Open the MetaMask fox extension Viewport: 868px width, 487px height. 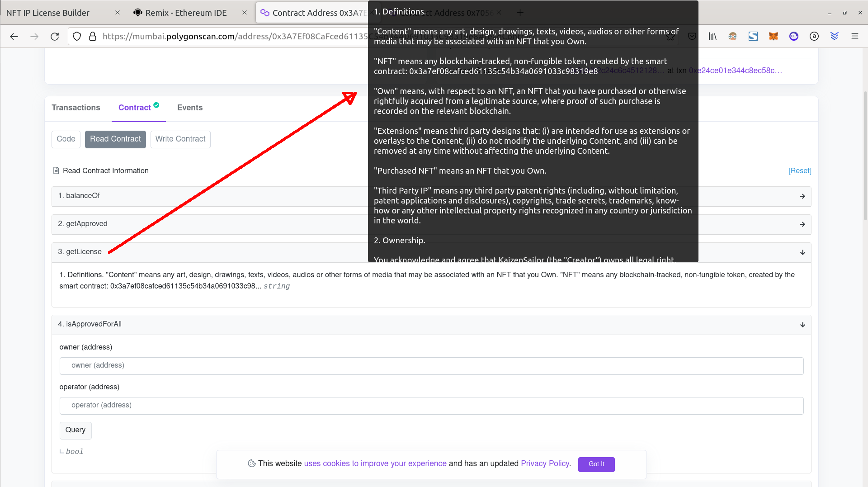[774, 37]
